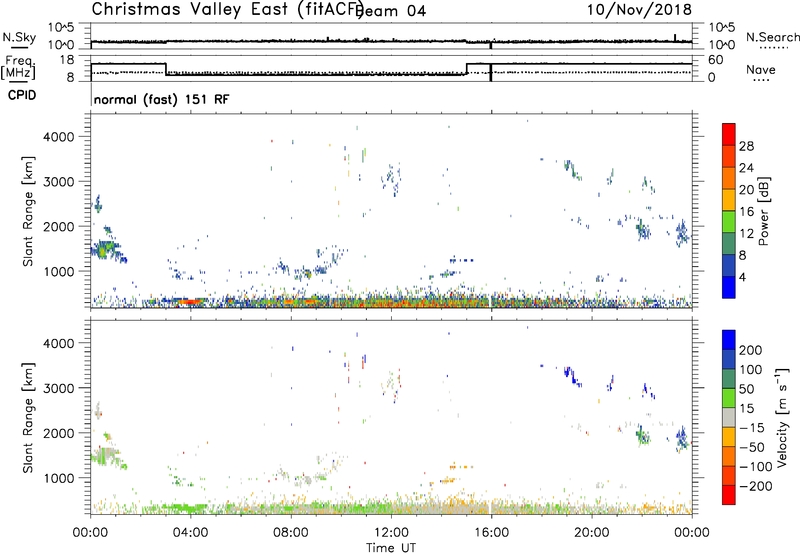Click the 'Velocity [m s-1]' colorbar title
The width and height of the screenshot is (800, 554).
coord(783,418)
